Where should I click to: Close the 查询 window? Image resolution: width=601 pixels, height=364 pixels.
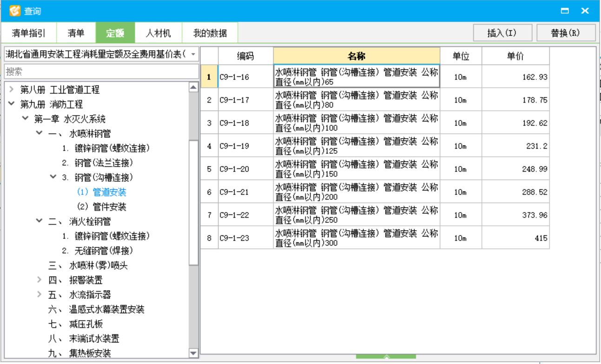pos(585,11)
